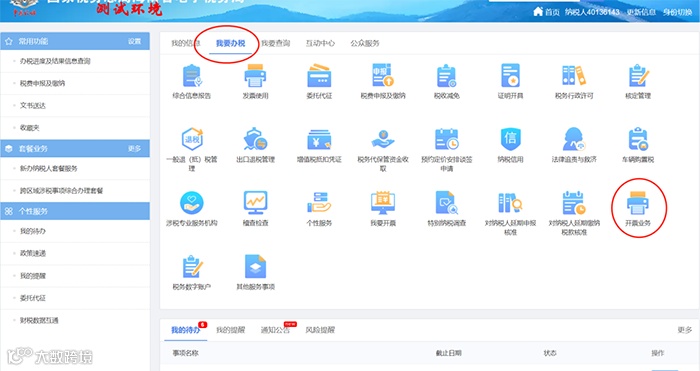Open the 综合信息报告 icon

(x=192, y=75)
